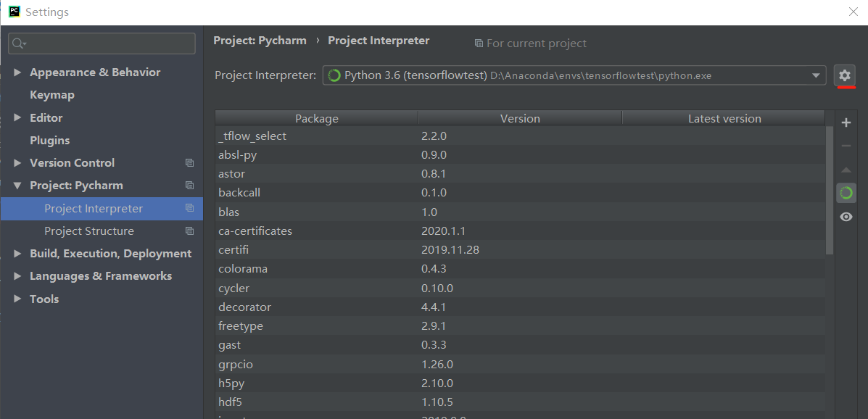Click project-level icon beside Project Structure
This screenshot has height=419, width=868.
click(x=190, y=231)
